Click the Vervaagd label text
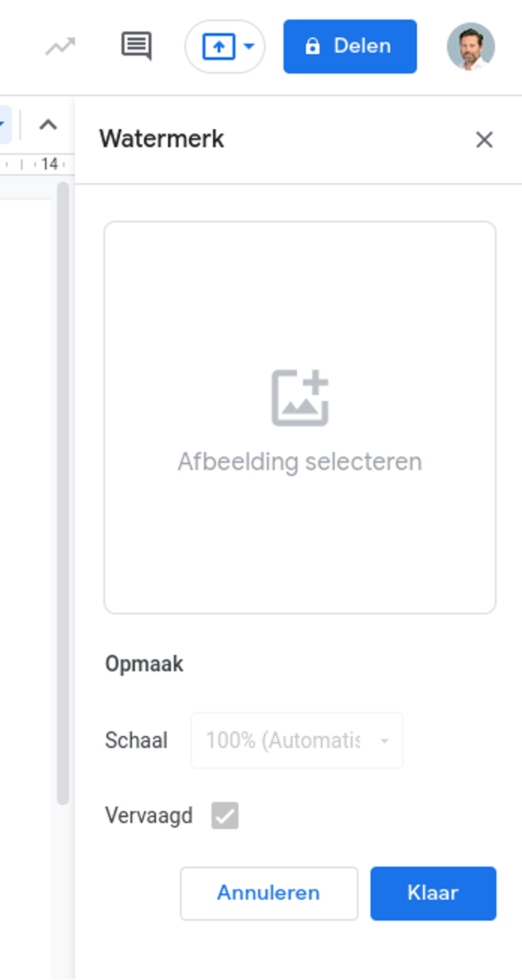 point(148,816)
